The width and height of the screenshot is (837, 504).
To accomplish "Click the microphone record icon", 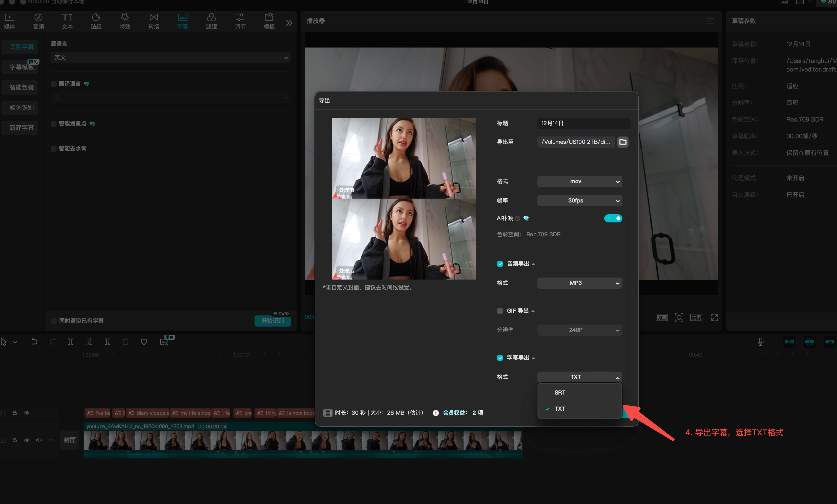I will coord(760,342).
